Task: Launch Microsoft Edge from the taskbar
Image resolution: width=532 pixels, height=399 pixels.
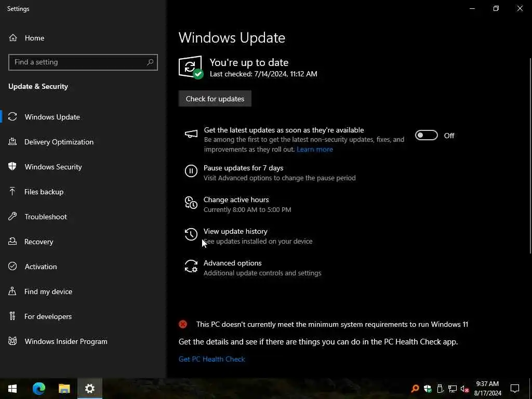Action: point(38,389)
